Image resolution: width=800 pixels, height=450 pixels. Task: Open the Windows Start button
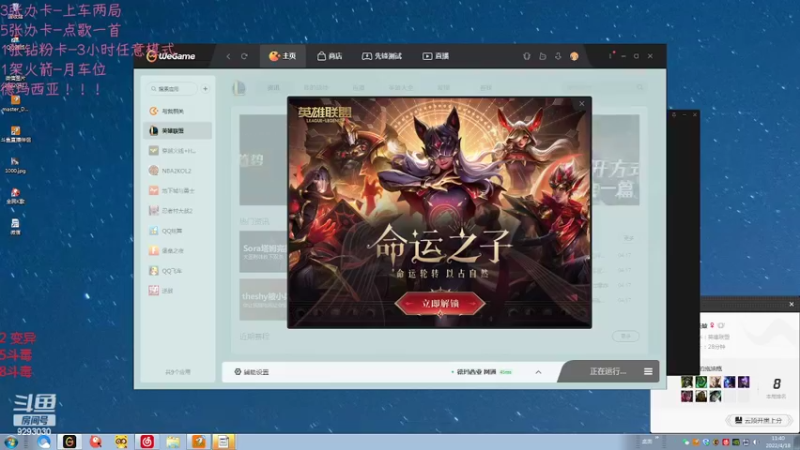pos(11,442)
